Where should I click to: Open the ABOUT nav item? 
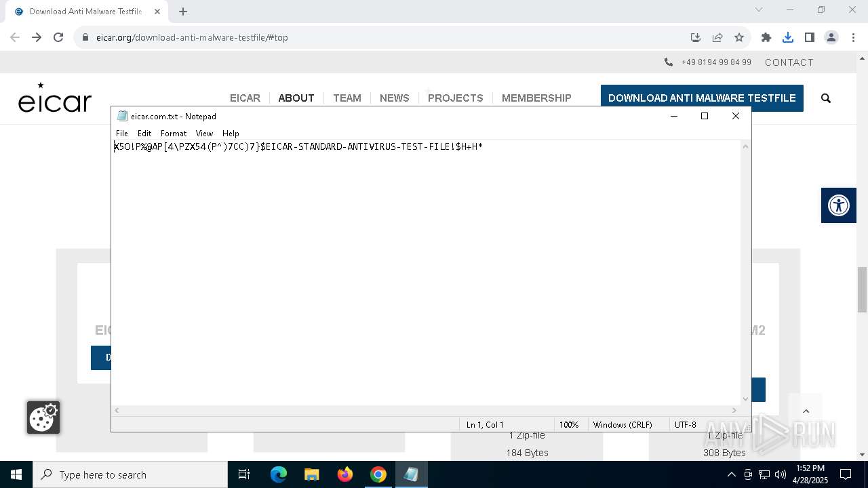click(296, 98)
